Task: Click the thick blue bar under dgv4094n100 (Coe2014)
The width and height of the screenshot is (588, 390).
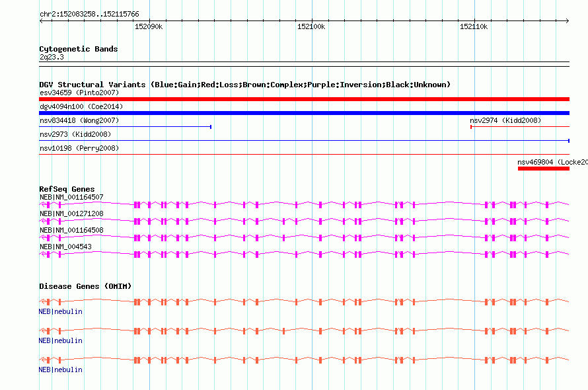Action: coord(304,113)
